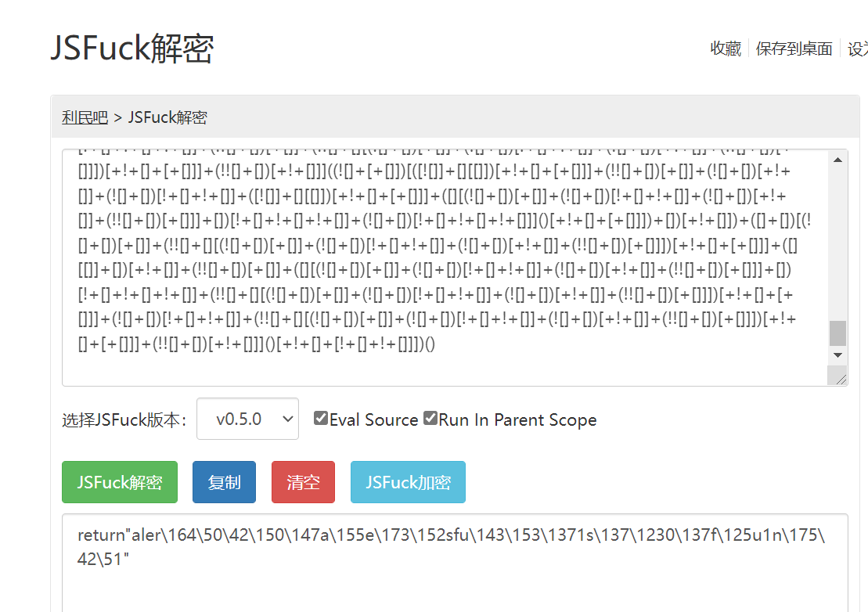Open the JSFuck加密 encryption page
The height and width of the screenshot is (612, 868).
click(408, 482)
